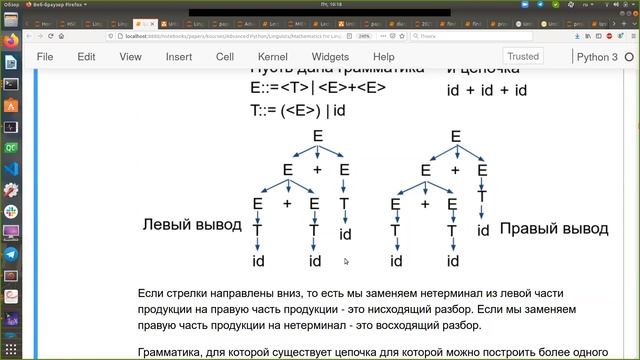Click the E::=<T> | <E>+<E> rule
Screen dimensions: 640x360
[x=318, y=87]
